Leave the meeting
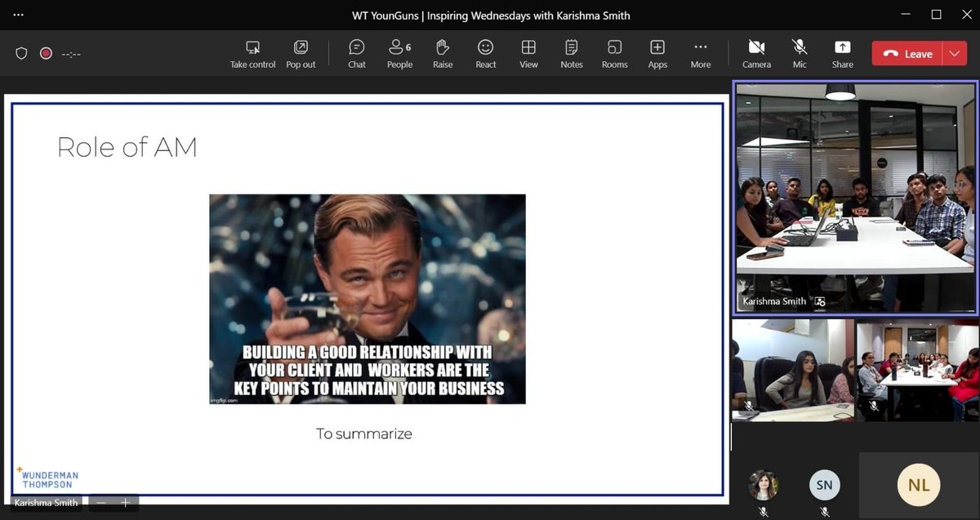This screenshot has height=520, width=980. tap(907, 54)
